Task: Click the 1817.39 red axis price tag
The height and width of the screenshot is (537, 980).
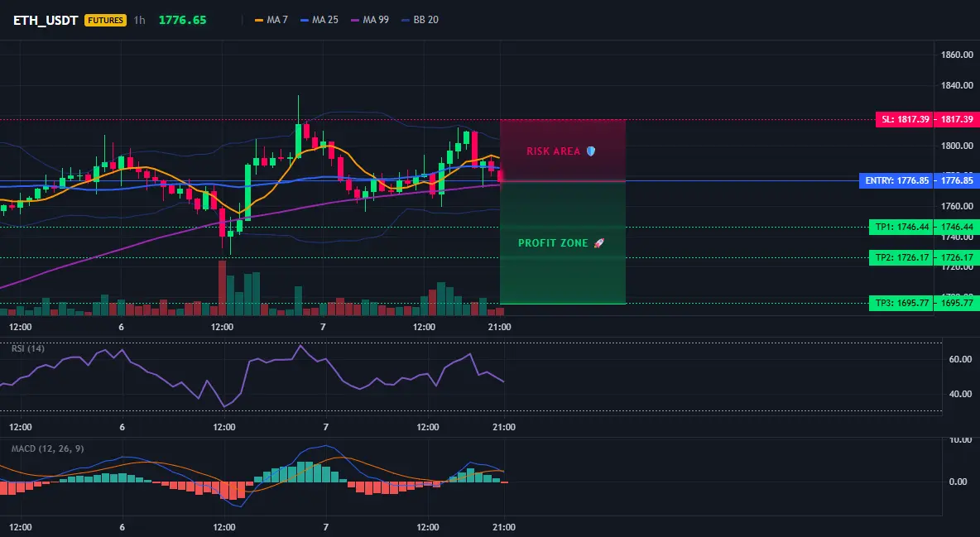Action: pyautogui.click(x=956, y=119)
